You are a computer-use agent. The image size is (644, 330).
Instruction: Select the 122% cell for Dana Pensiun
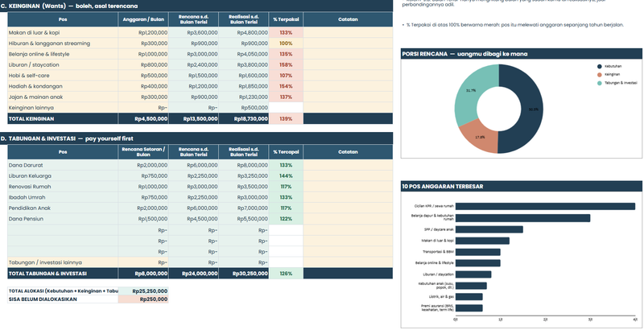286,218
